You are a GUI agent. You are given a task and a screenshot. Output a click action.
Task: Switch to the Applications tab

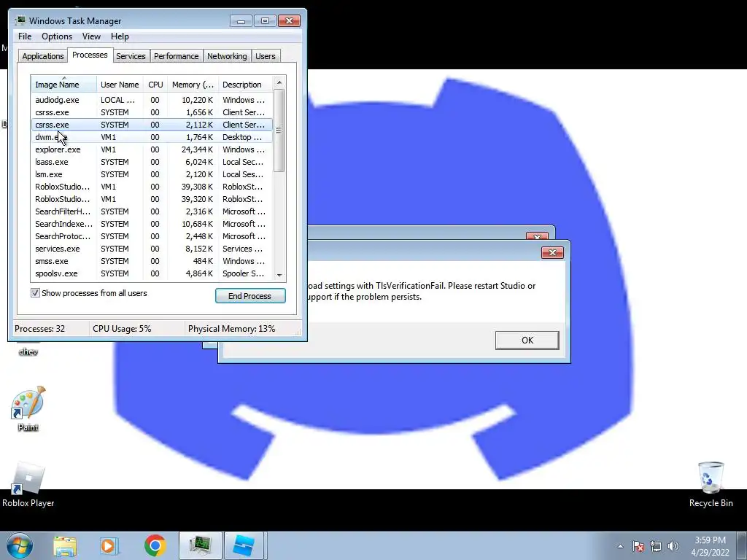(43, 56)
